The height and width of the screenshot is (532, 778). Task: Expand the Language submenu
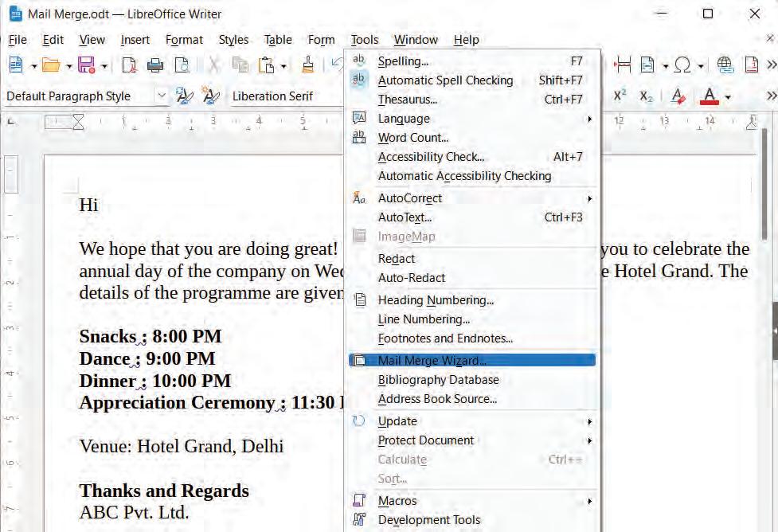472,119
